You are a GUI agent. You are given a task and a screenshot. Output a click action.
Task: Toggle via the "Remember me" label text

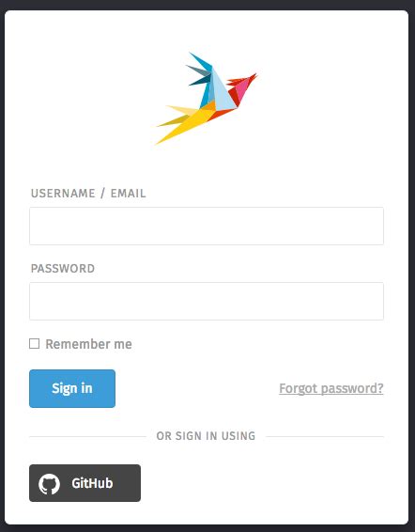[x=88, y=344]
